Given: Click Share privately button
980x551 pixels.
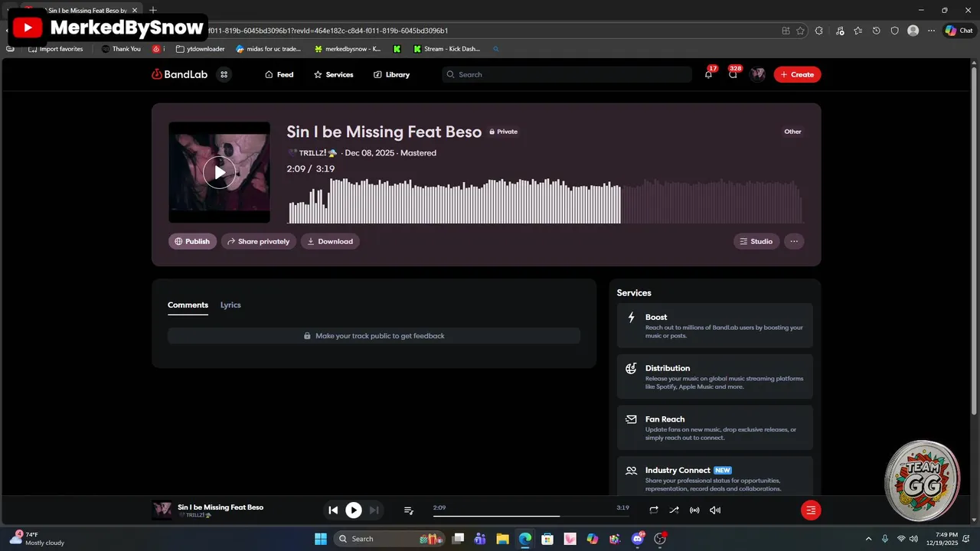Looking at the screenshot, I should [x=259, y=241].
